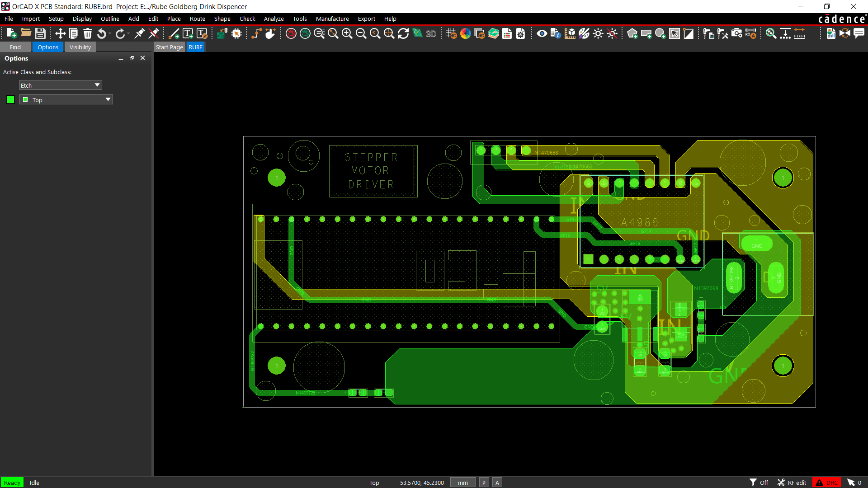Image resolution: width=868 pixels, height=488 pixels.
Task: Redo the last action
Action: tap(120, 33)
